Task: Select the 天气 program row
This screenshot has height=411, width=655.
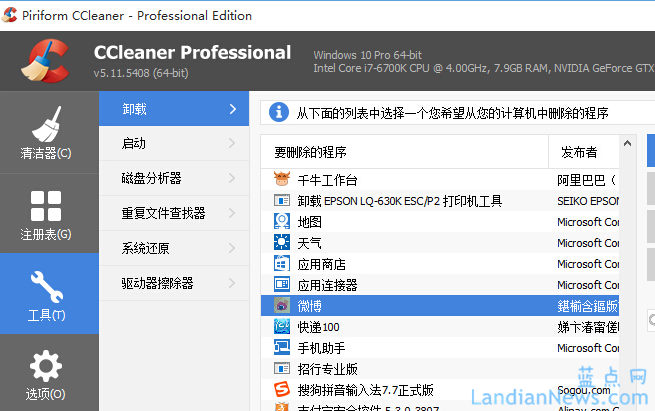Action: (x=440, y=243)
